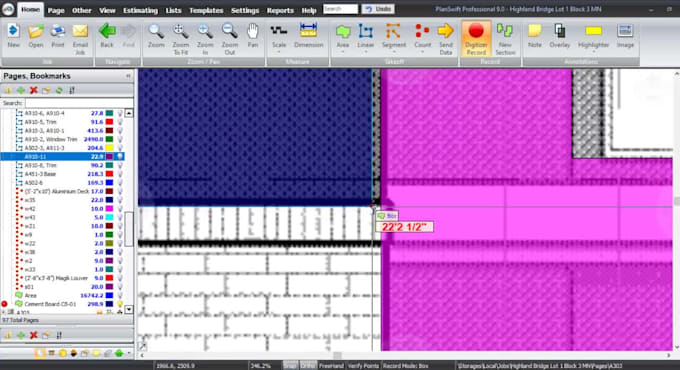Switch to the Estimating tab

pos(141,10)
